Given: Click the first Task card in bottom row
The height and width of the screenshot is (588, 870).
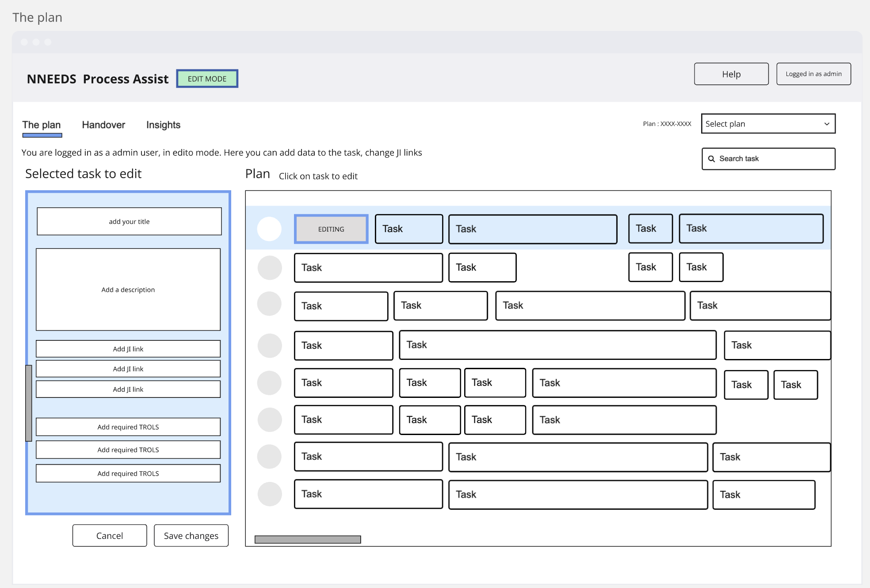Looking at the screenshot, I should point(368,494).
